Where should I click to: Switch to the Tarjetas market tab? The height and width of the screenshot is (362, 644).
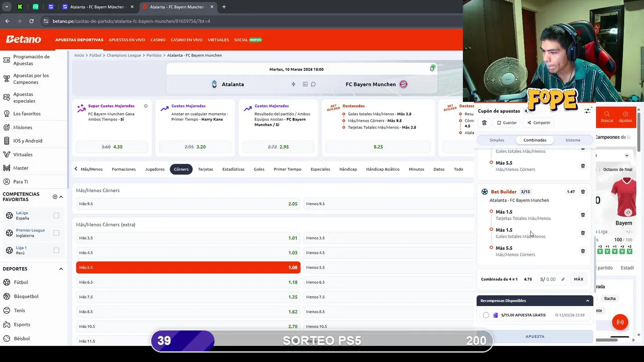(205, 169)
